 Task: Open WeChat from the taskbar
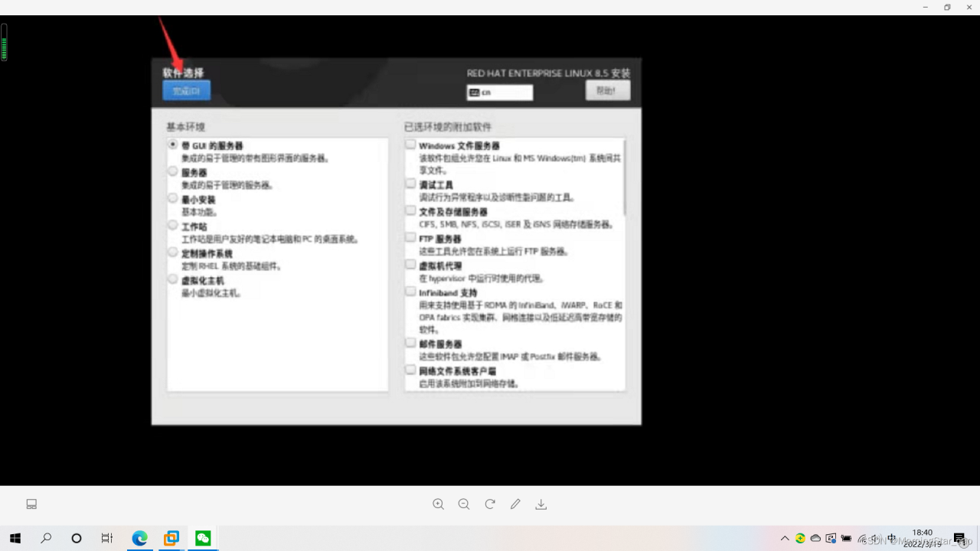pos(203,538)
